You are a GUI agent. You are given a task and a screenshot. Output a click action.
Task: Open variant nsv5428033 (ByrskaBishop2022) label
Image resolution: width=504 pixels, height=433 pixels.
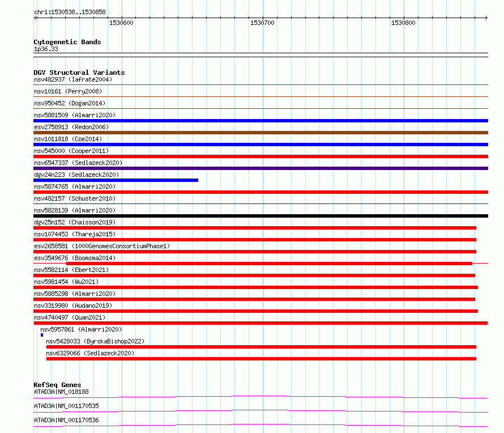coord(95,341)
